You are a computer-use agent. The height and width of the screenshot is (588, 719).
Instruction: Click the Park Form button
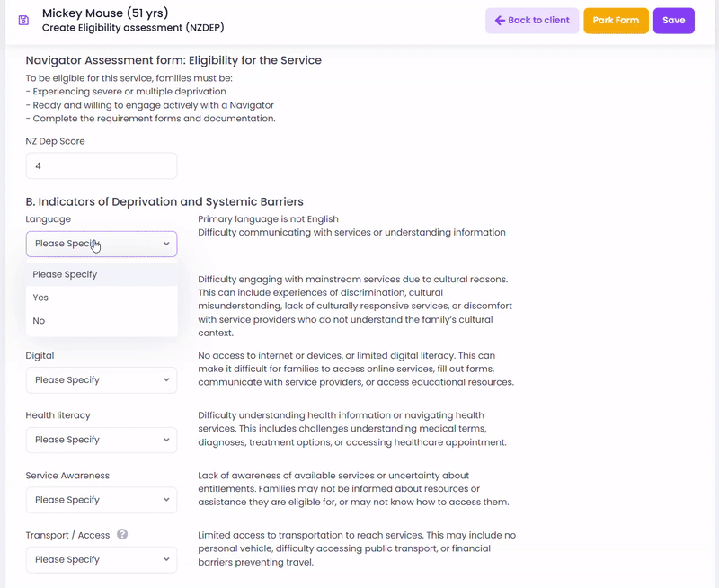616,21
